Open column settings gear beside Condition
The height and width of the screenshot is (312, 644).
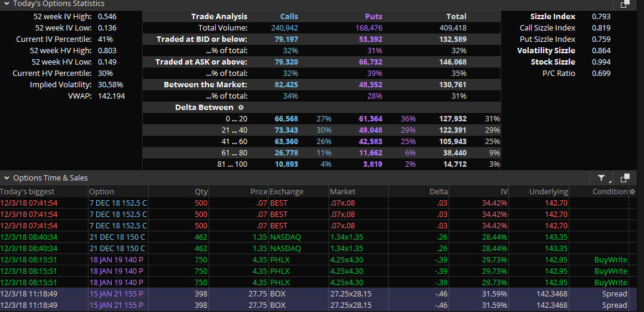coord(633,192)
